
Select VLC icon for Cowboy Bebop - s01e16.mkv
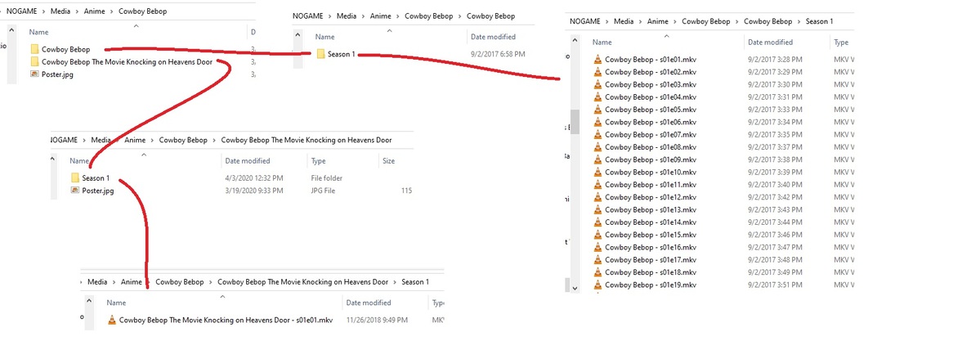pos(598,247)
